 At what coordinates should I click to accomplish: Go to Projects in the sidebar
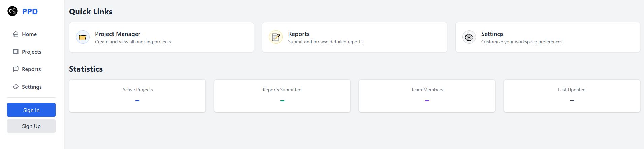pos(31,52)
